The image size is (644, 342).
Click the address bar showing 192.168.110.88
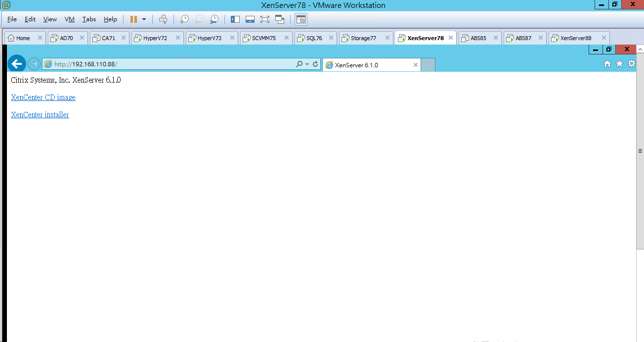coord(168,64)
